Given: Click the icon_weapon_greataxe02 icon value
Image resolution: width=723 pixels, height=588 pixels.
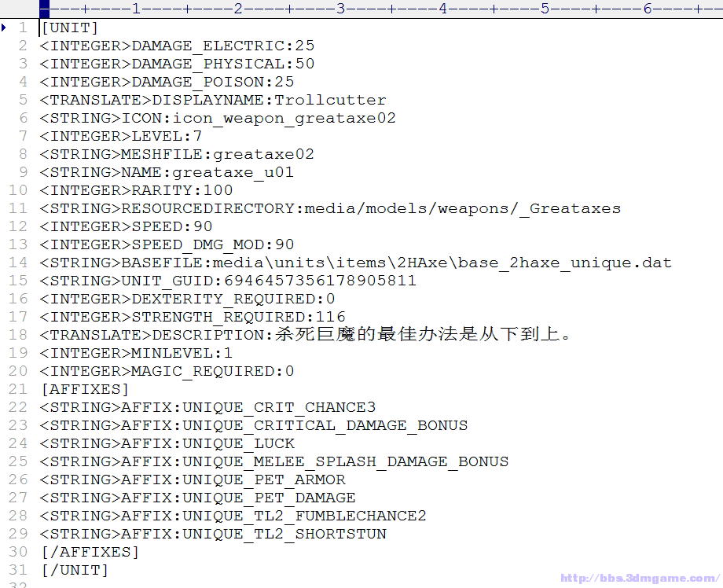Looking at the screenshot, I should coord(284,118).
